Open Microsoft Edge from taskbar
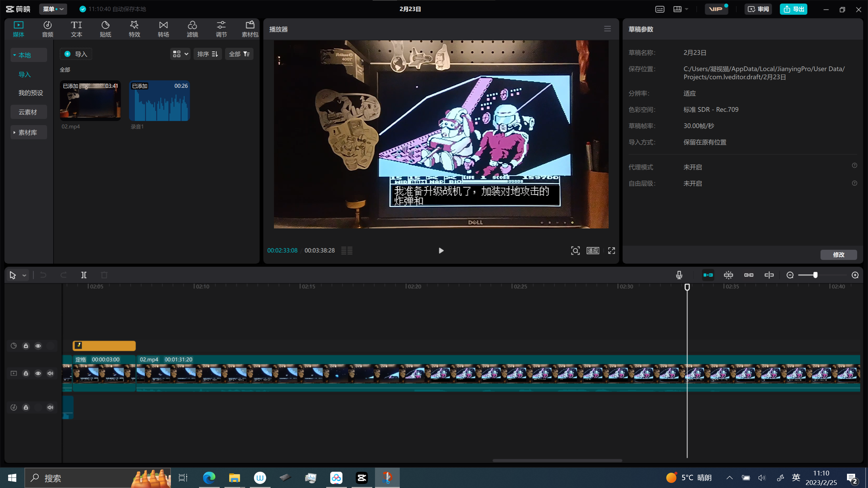 click(x=209, y=478)
